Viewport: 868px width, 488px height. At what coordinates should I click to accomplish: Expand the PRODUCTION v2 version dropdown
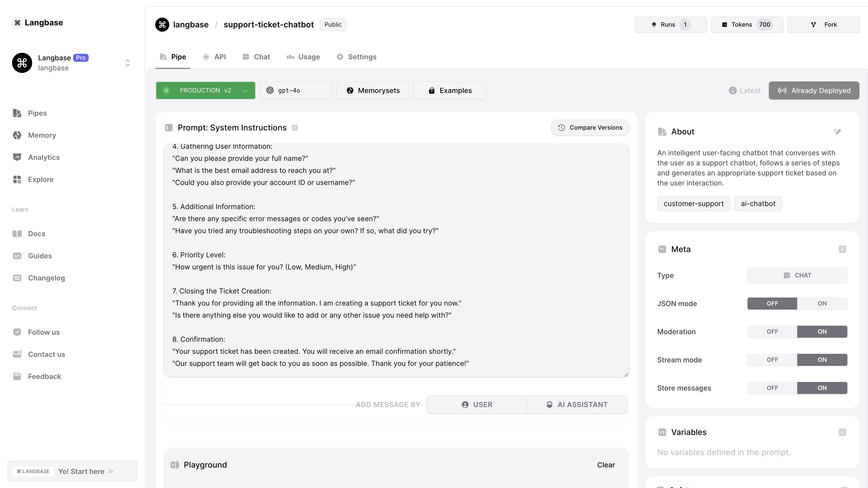(245, 91)
